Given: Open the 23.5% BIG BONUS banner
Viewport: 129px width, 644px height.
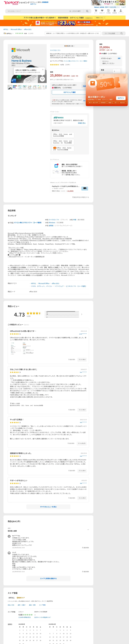Looking at the screenshot, I should (64, 23).
